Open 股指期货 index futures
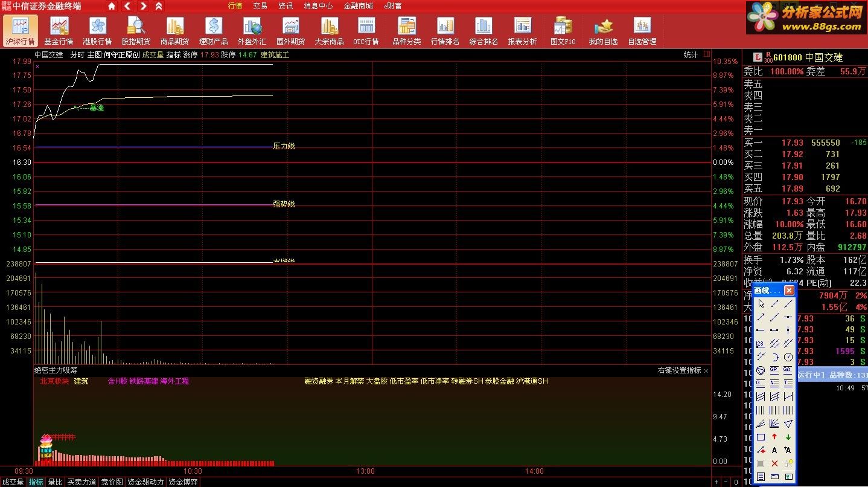Viewport: 868px width, 487px height. click(136, 30)
